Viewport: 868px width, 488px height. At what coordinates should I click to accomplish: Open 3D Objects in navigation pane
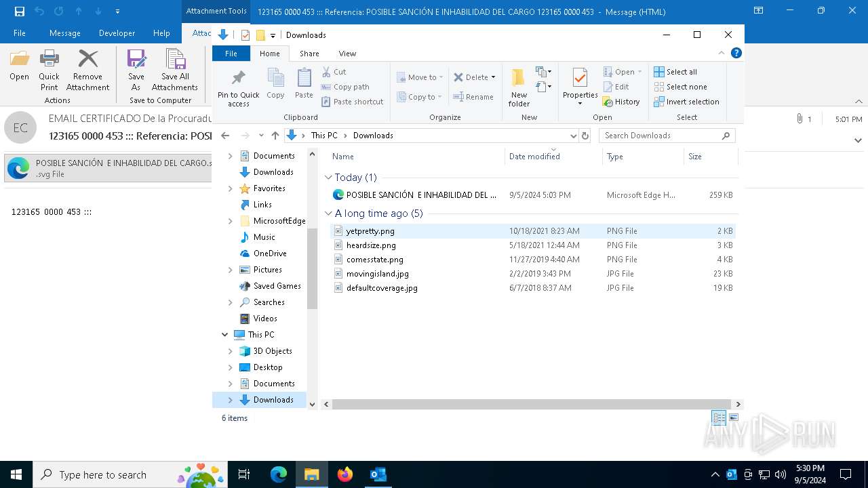pos(273,351)
